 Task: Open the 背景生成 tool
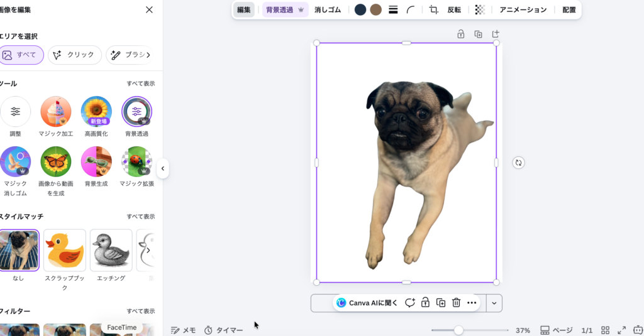pyautogui.click(x=96, y=161)
